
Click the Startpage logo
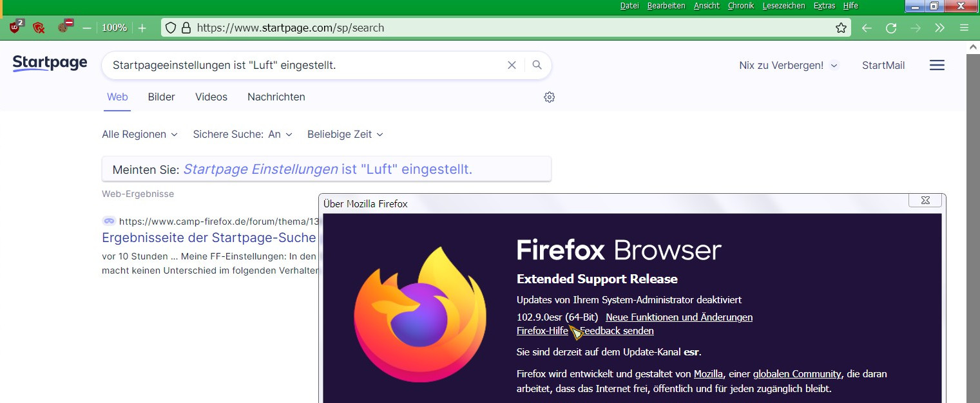coord(50,64)
